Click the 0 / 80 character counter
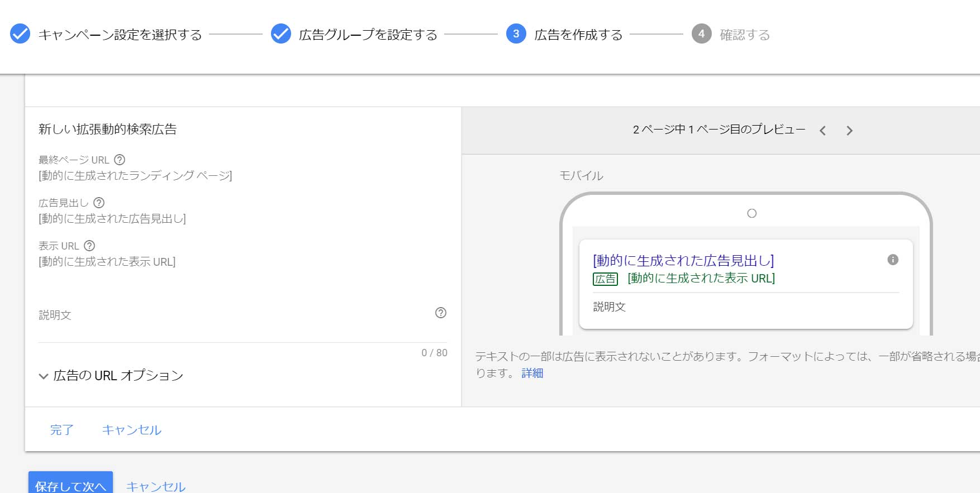 [434, 353]
